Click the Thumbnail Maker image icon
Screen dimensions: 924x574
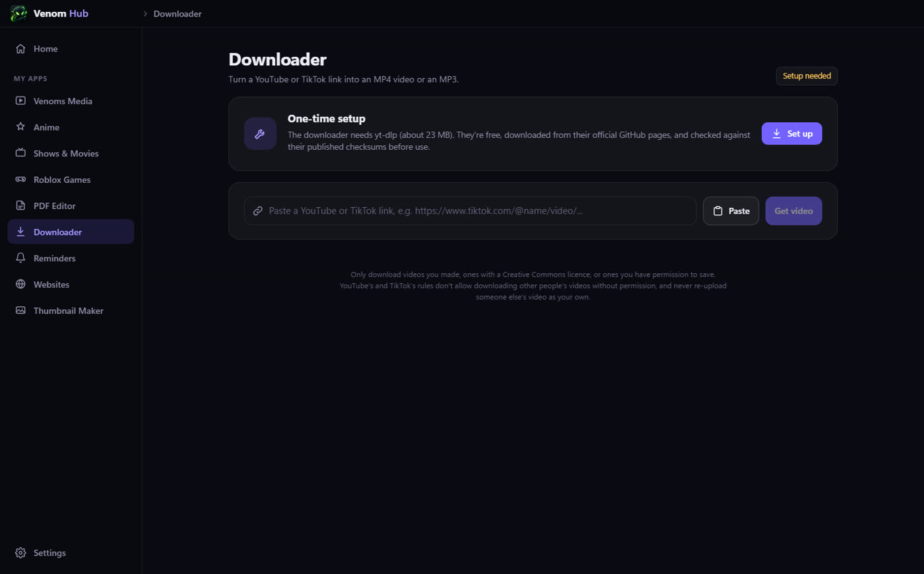pos(20,311)
